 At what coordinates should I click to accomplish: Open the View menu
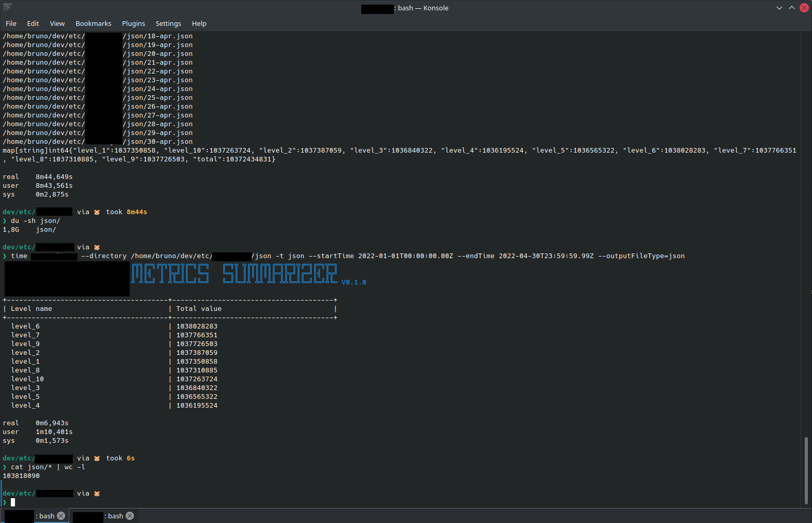coord(57,24)
